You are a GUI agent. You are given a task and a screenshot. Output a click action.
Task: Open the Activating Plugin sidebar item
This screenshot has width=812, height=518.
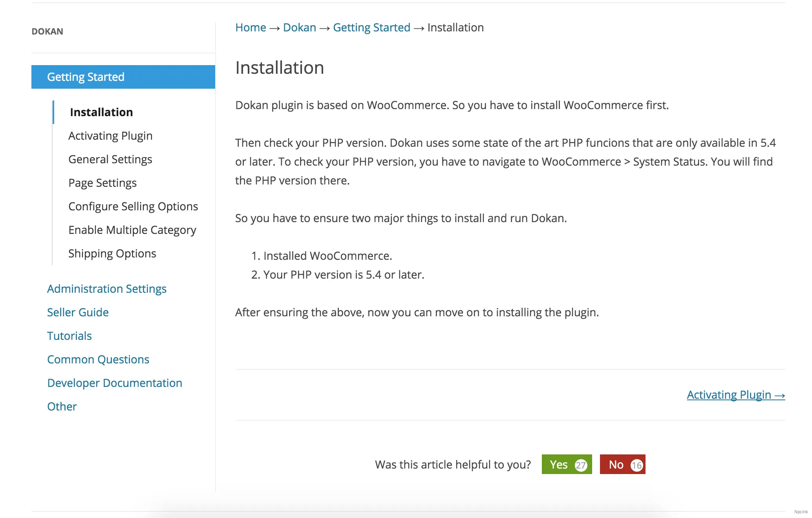point(110,136)
